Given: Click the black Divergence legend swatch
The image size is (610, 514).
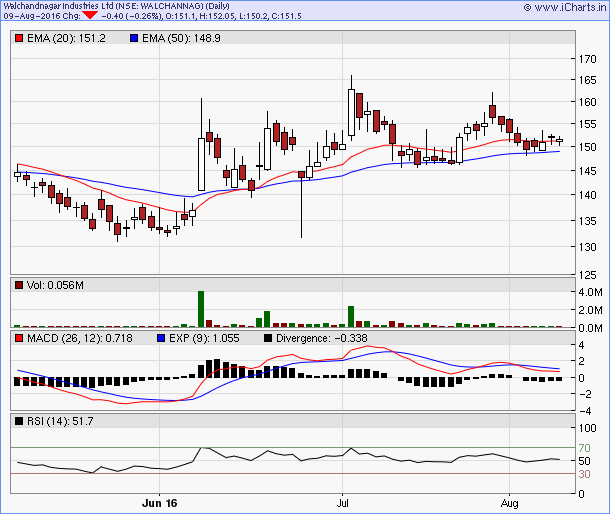Looking at the screenshot, I should click(268, 338).
